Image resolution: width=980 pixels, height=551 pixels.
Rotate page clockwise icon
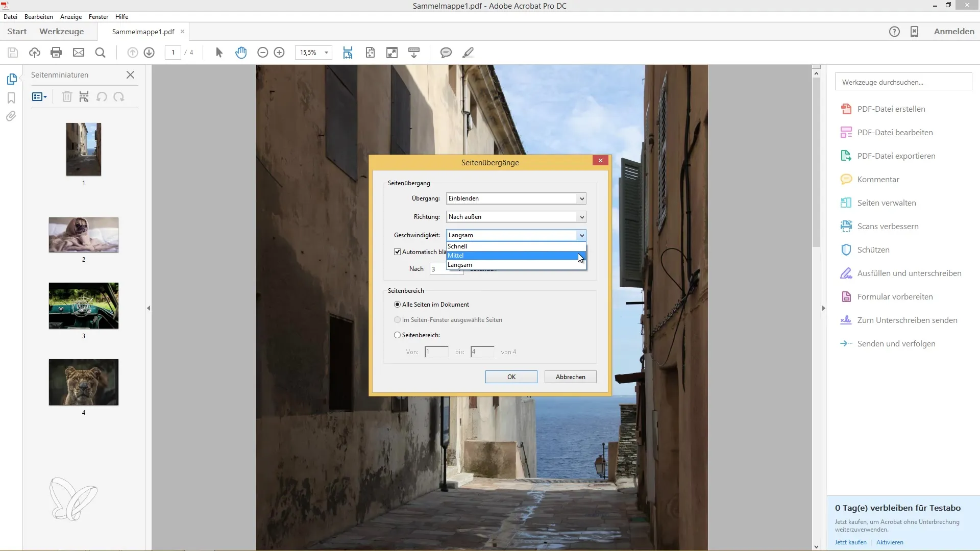119,96
